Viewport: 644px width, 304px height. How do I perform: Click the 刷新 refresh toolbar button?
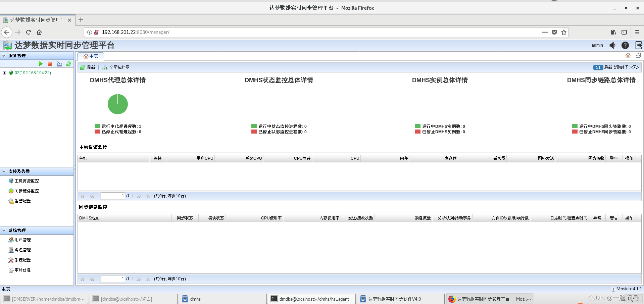88,67
